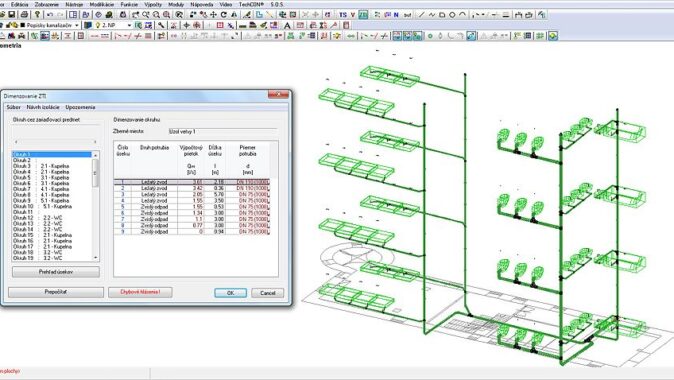674x380 pixels.
Task: Toggle the TS module button in toolbar
Action: point(343,15)
